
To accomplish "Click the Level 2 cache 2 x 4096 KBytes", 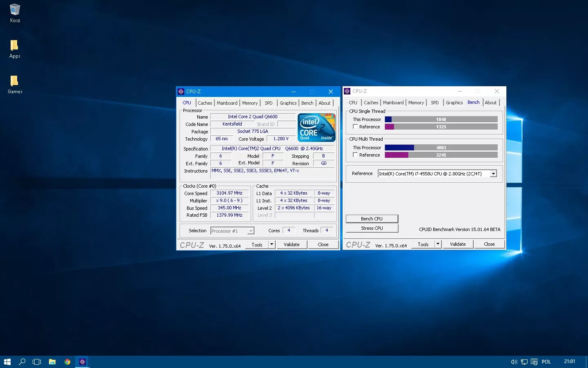I will point(294,208).
